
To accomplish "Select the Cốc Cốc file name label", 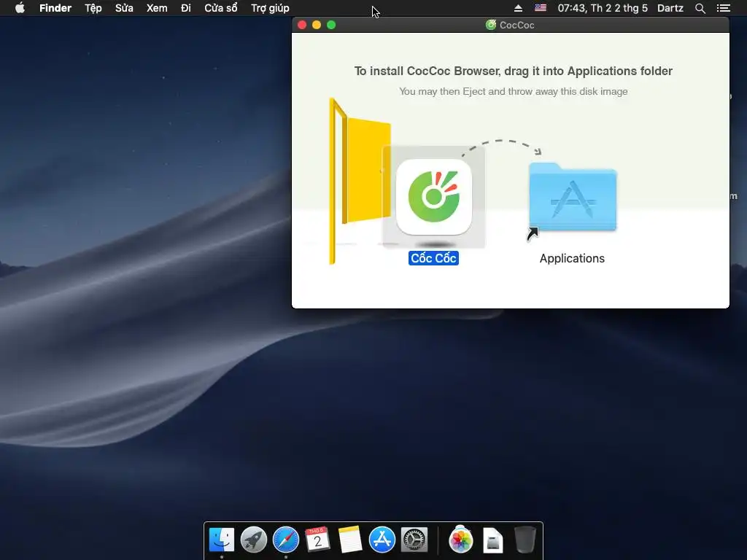I will pyautogui.click(x=433, y=258).
